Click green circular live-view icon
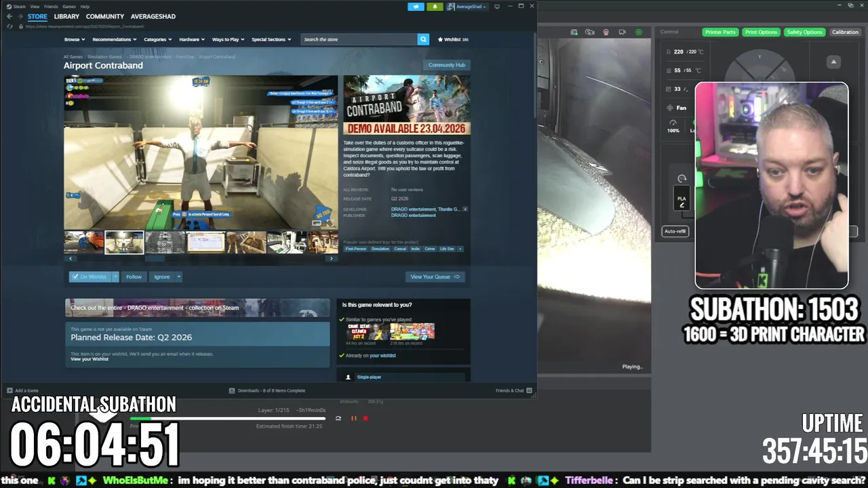The height and width of the screenshot is (488, 868). [x=639, y=32]
